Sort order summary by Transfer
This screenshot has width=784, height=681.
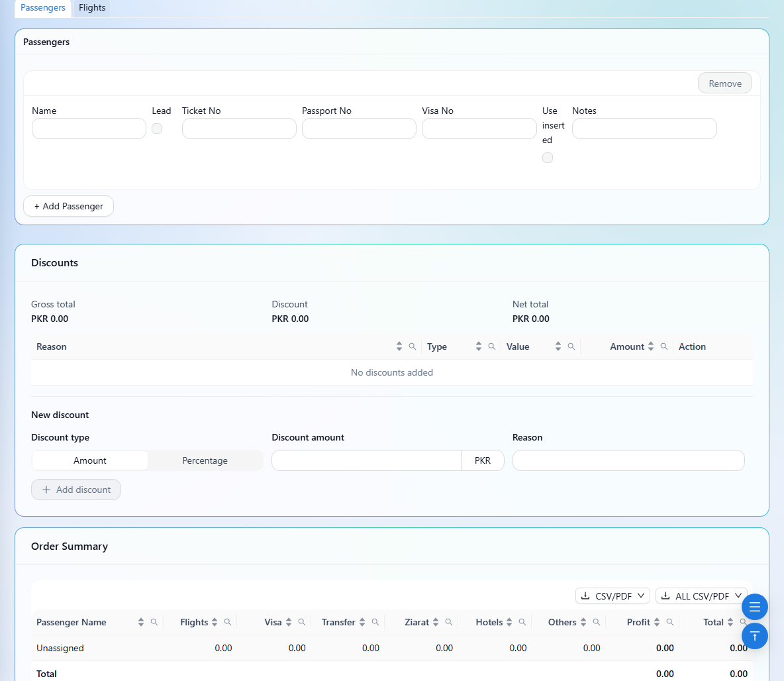click(x=362, y=622)
